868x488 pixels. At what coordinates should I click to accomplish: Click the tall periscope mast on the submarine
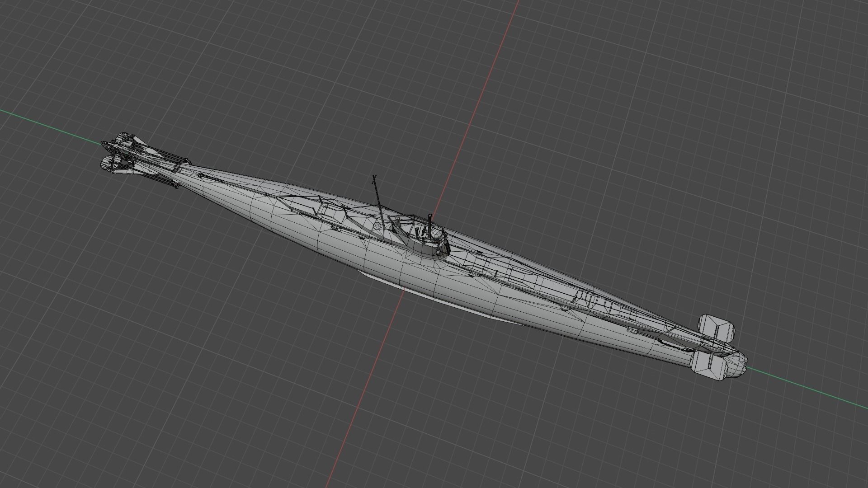click(x=379, y=202)
